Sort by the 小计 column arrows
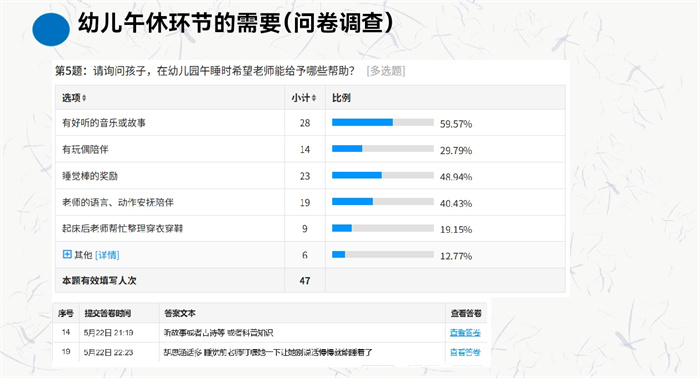Screen dimensions: 700x378 pos(313,98)
